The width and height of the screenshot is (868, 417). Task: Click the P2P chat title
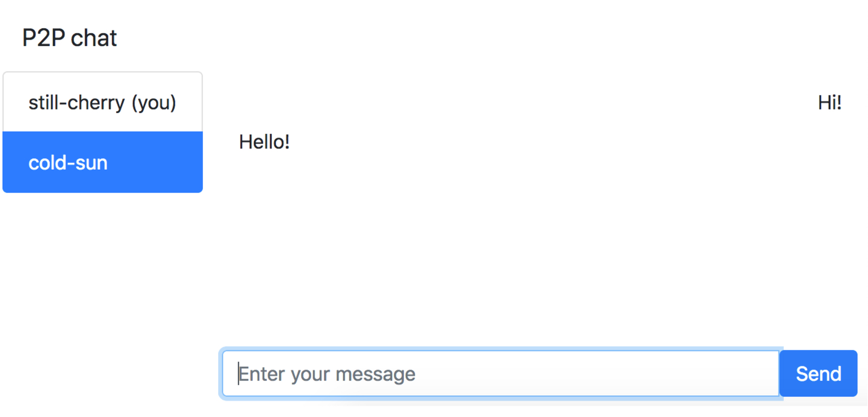coord(69,37)
